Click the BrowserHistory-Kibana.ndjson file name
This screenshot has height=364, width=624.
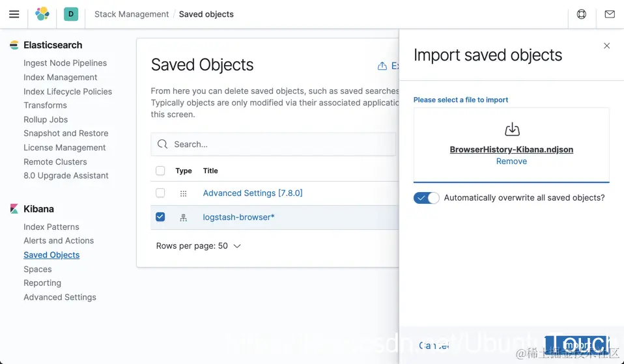click(x=511, y=150)
